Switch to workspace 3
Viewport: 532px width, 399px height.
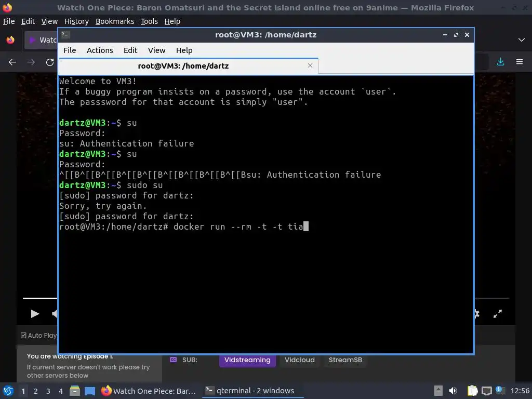click(48, 391)
